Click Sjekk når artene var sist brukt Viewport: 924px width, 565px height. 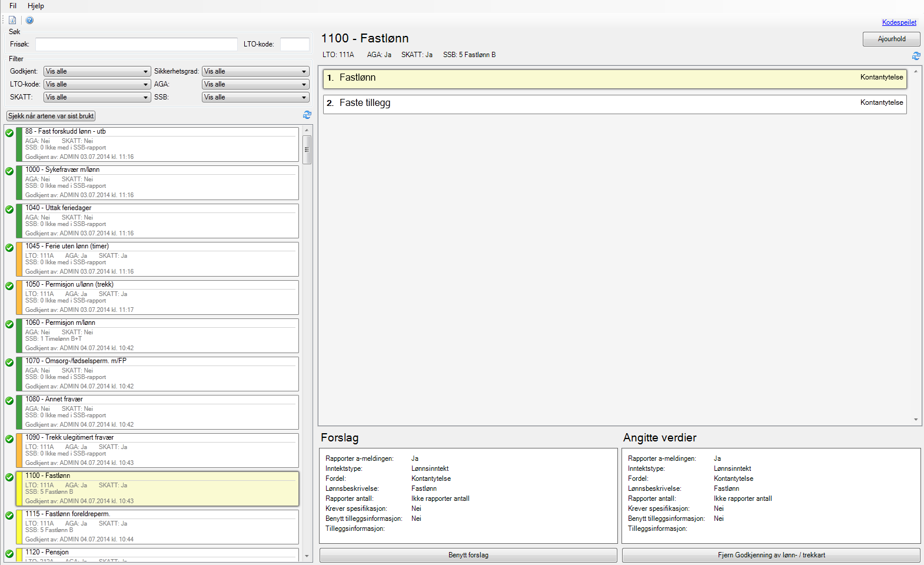pos(51,116)
